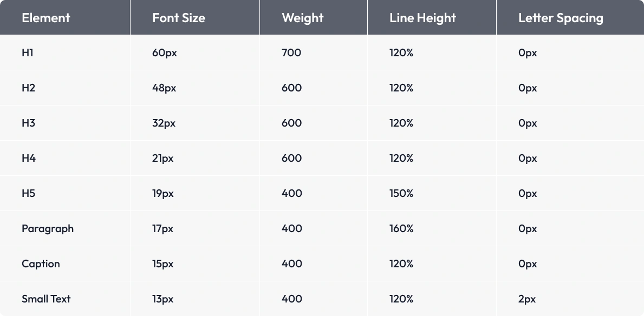The width and height of the screenshot is (644, 316).
Task: Select the H5 row label
Action: coord(29,194)
